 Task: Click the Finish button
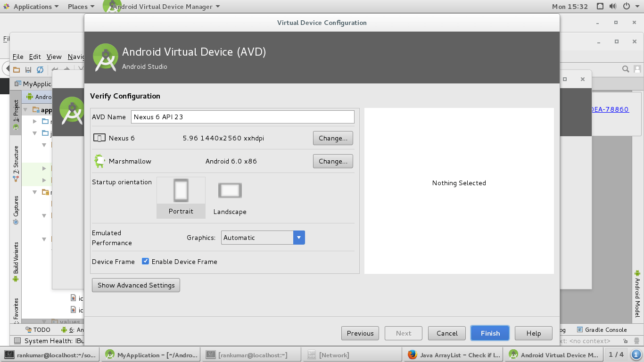click(x=490, y=333)
